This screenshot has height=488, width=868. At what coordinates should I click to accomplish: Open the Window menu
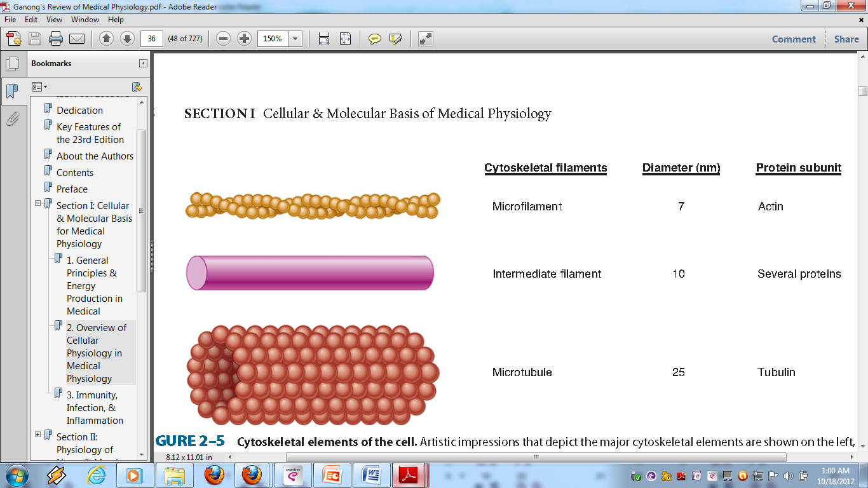point(85,20)
